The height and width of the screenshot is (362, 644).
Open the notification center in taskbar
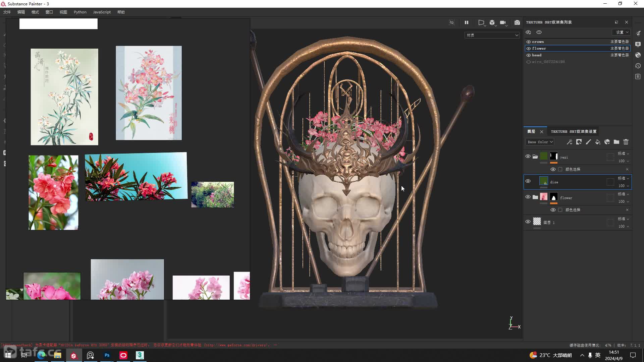pyautogui.click(x=633, y=355)
